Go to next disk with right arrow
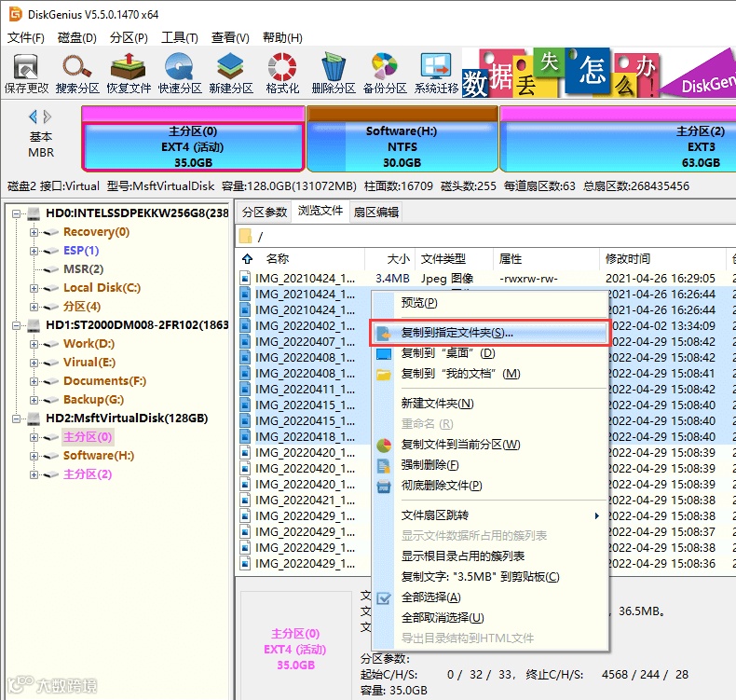This screenshot has height=700, width=736. point(47,117)
